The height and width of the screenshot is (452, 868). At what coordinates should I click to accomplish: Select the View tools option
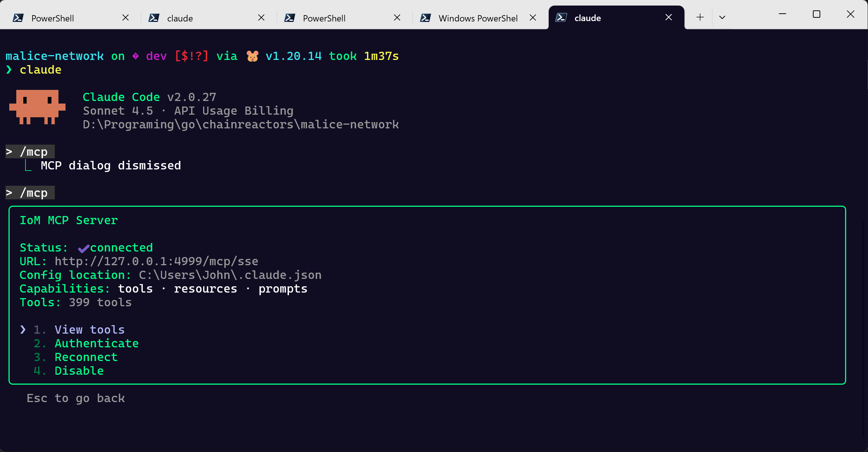(x=90, y=330)
